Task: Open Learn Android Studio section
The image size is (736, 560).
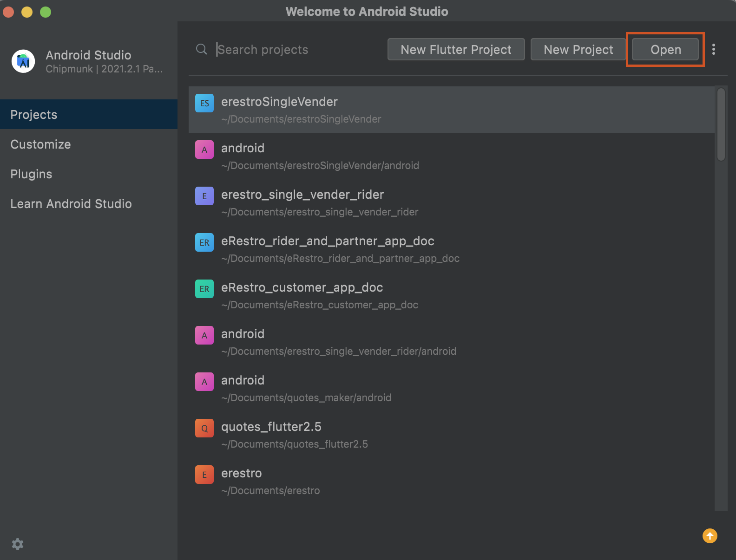Action: 89,203
